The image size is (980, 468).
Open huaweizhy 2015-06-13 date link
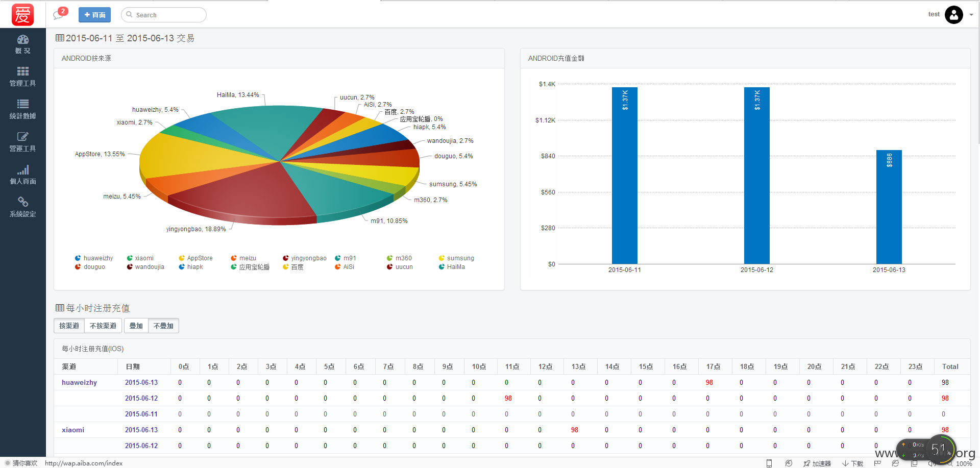coord(141,383)
